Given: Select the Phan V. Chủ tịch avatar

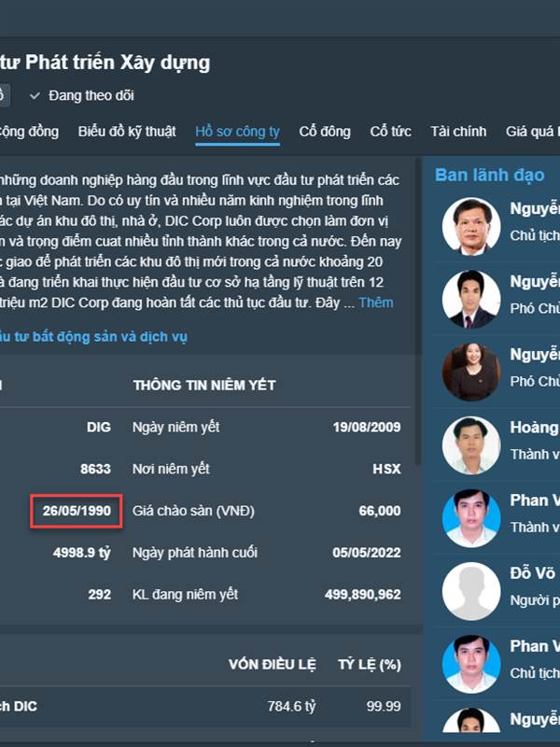Looking at the screenshot, I should coord(471,664).
